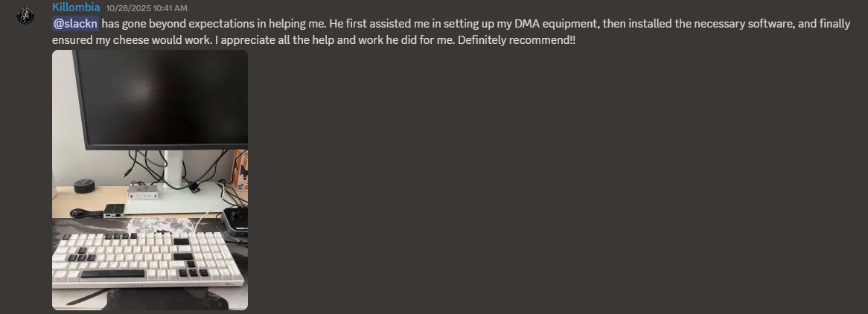Click the 10/28/2025 10:41 AM timestamp
Viewport: 868px width, 314px height.
click(x=147, y=8)
